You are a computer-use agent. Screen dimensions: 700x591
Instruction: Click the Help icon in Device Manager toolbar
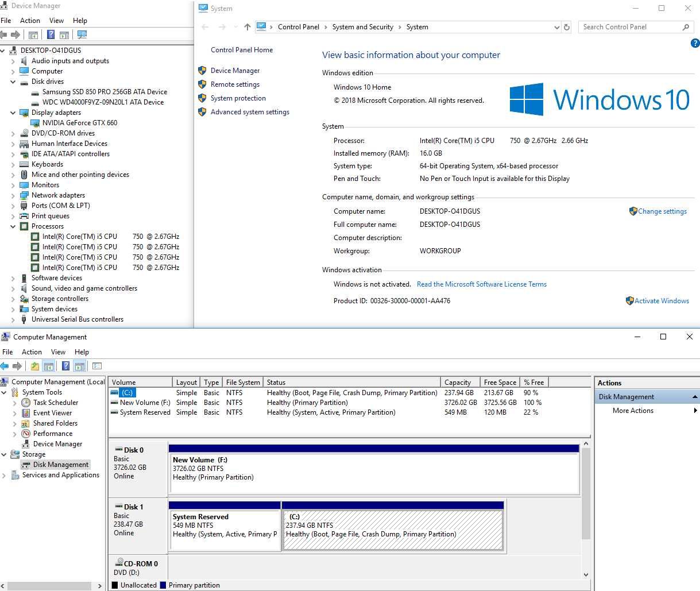[51, 35]
